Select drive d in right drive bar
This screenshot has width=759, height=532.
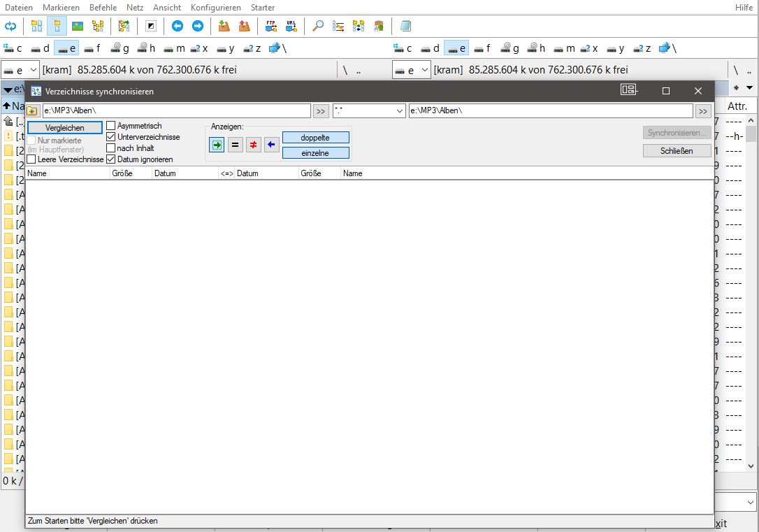tap(431, 48)
